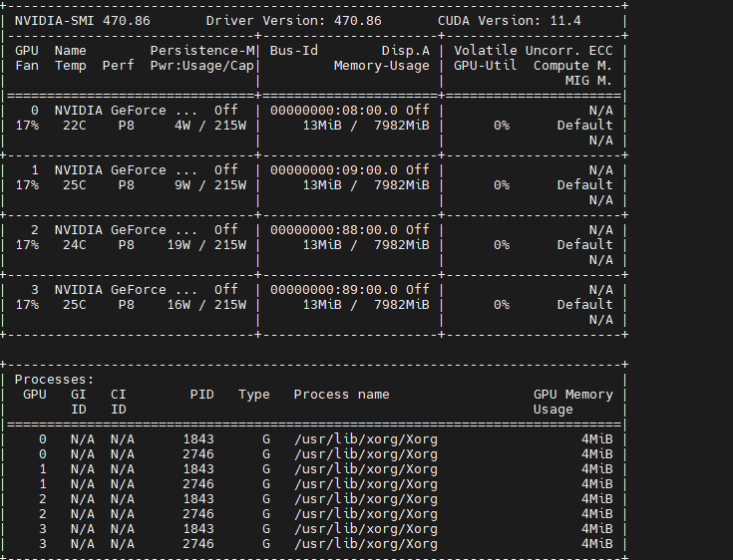This screenshot has width=733, height=560.
Task: Click the Type column header
Action: (x=254, y=395)
